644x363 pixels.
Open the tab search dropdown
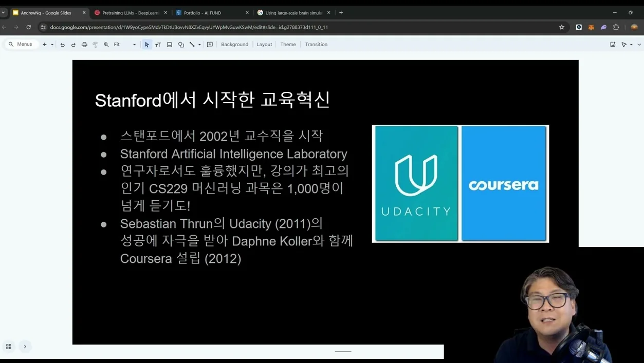4,13
